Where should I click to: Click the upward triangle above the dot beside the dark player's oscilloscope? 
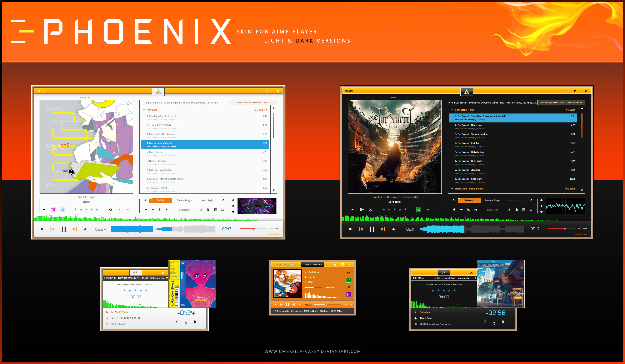coord(541,200)
